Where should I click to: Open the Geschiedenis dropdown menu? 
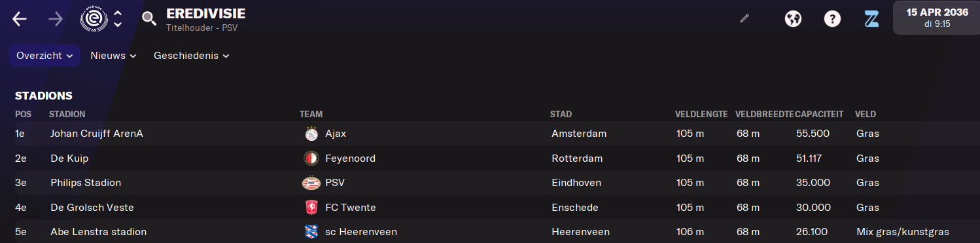[x=192, y=56]
